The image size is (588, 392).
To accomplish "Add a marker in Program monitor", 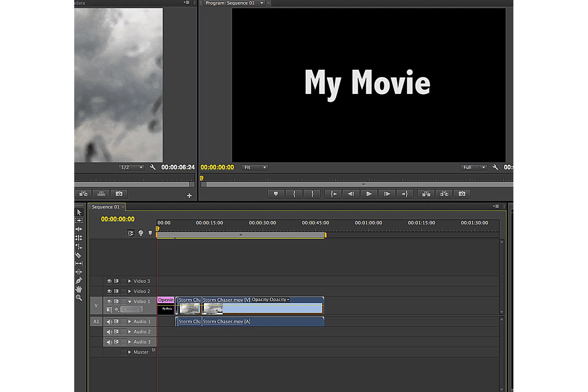I will pyautogui.click(x=276, y=194).
